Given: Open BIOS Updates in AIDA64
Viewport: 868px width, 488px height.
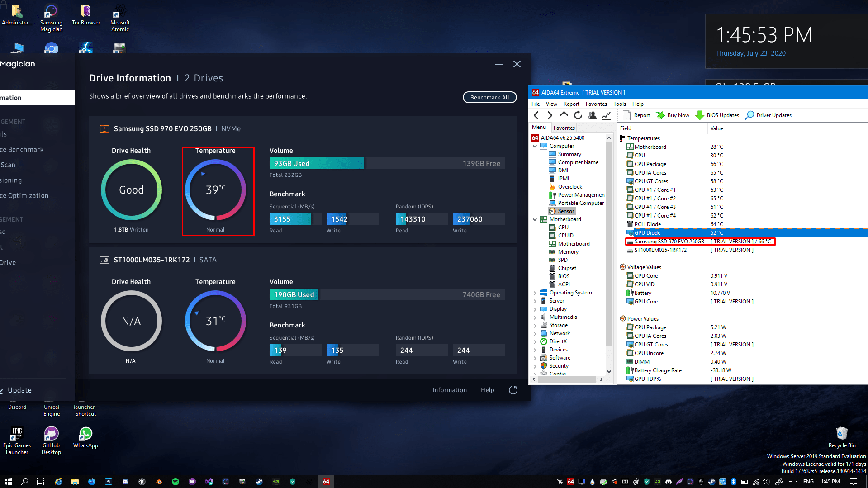Looking at the screenshot, I should [x=717, y=115].
